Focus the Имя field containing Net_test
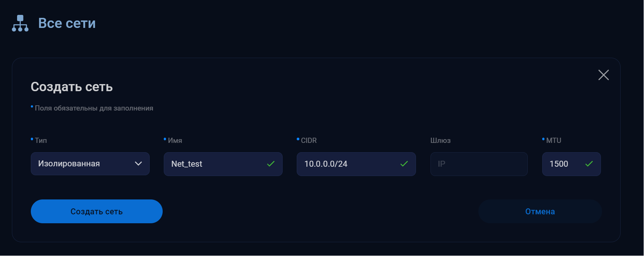This screenshot has height=256, width=644. 223,164
